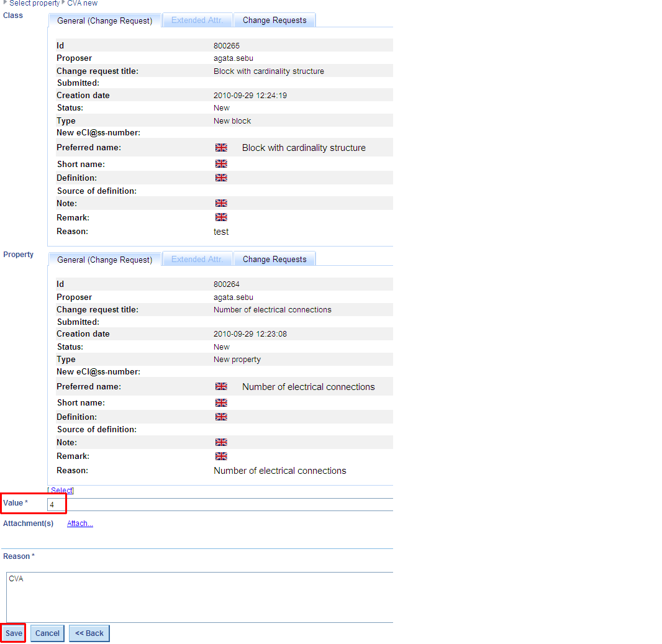Image resolution: width=662 pixels, height=644 pixels.
Task: Switch to the Class section's Extended Attr. tab
Action: pyautogui.click(x=197, y=20)
